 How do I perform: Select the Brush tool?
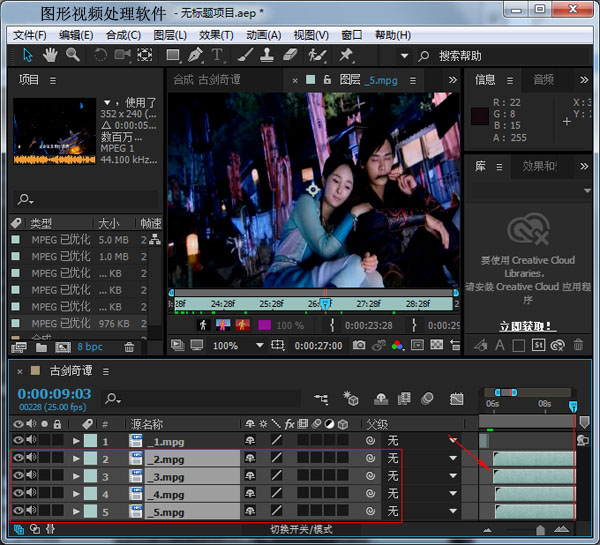245,55
